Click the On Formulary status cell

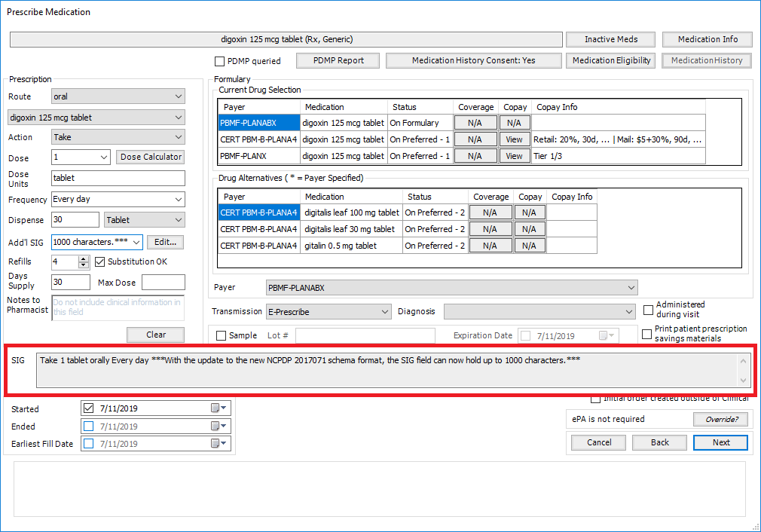(x=420, y=123)
